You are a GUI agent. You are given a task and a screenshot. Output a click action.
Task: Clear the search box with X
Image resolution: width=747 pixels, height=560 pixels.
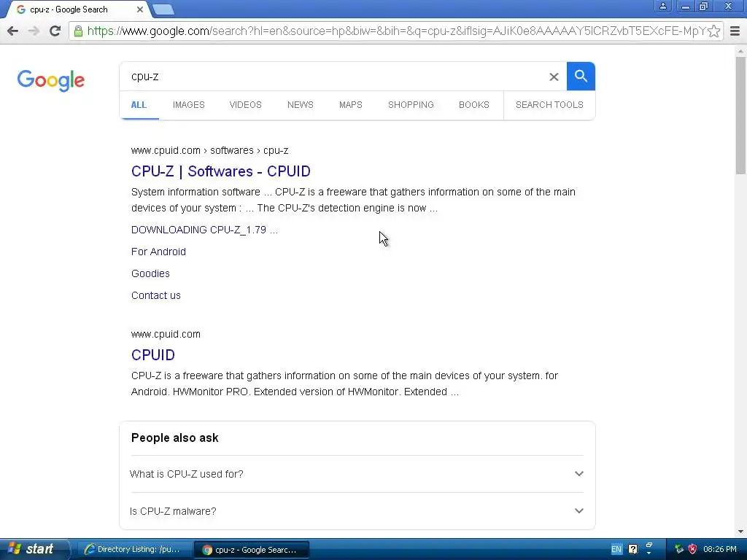tap(554, 77)
